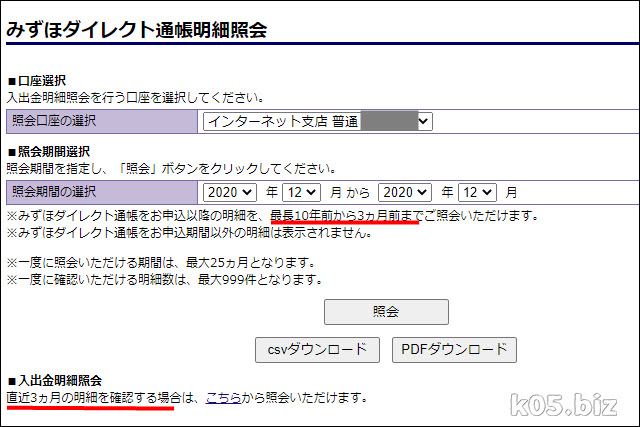Open the start year 2020 dropdown

point(230,192)
